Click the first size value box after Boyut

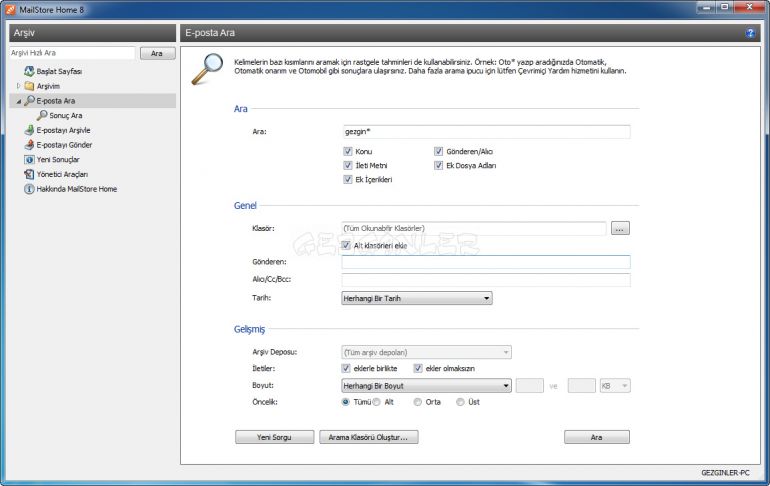click(x=530, y=386)
